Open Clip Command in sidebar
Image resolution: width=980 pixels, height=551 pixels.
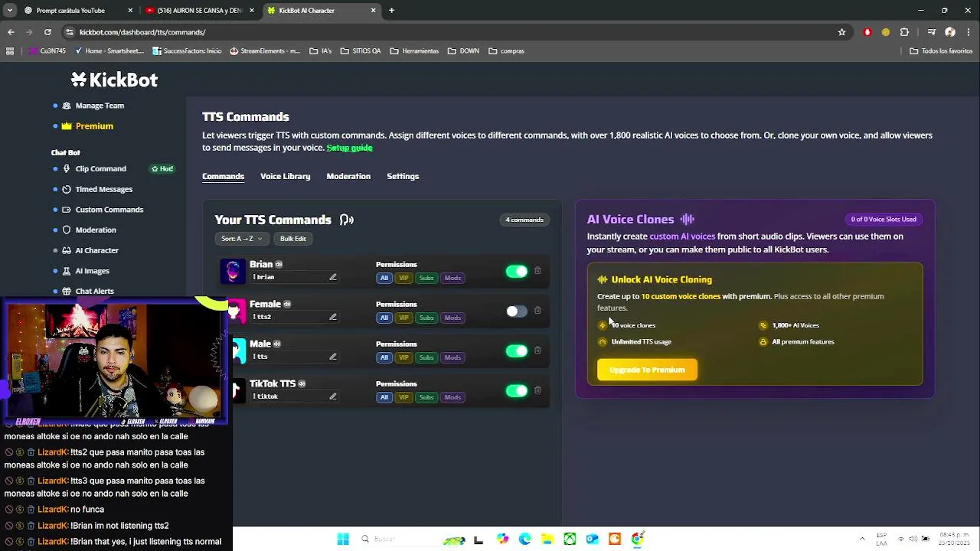[100, 168]
